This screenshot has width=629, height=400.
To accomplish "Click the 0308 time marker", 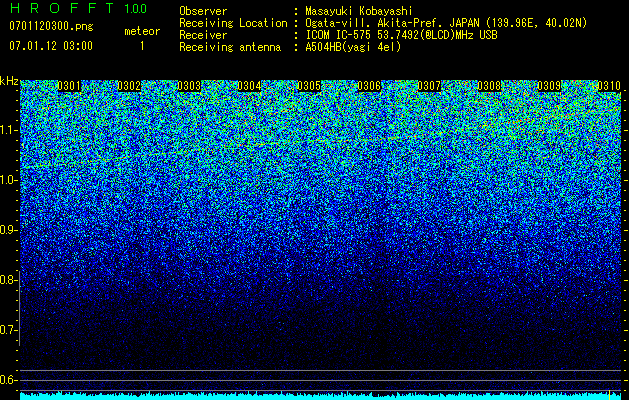I will 489,86.
